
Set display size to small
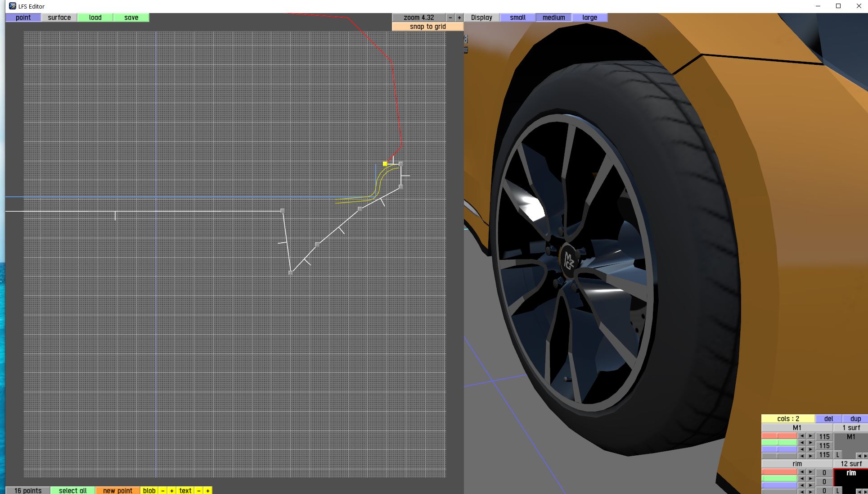(x=517, y=18)
